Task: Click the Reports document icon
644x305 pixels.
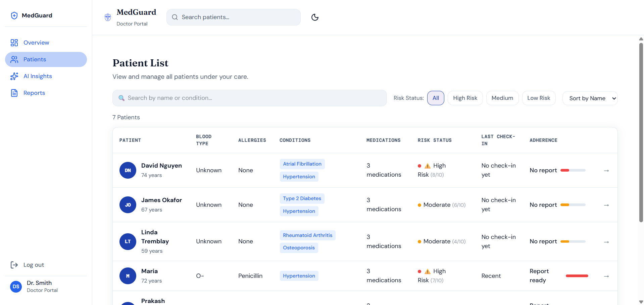Action: pyautogui.click(x=14, y=93)
